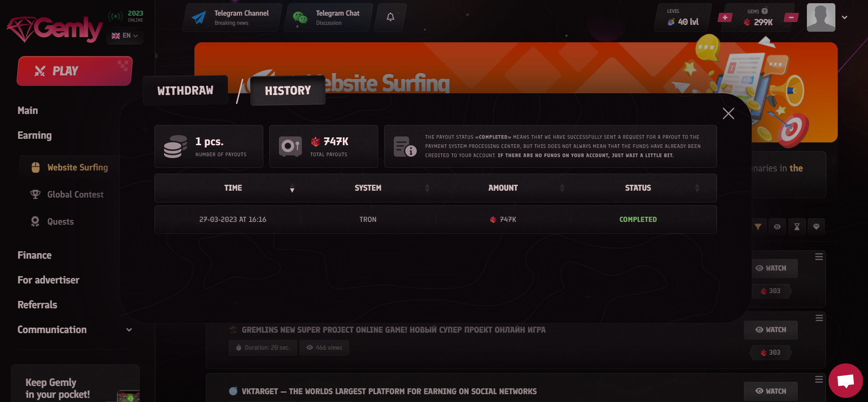Close the payout history dialog
The width and height of the screenshot is (868, 402).
[x=728, y=113]
